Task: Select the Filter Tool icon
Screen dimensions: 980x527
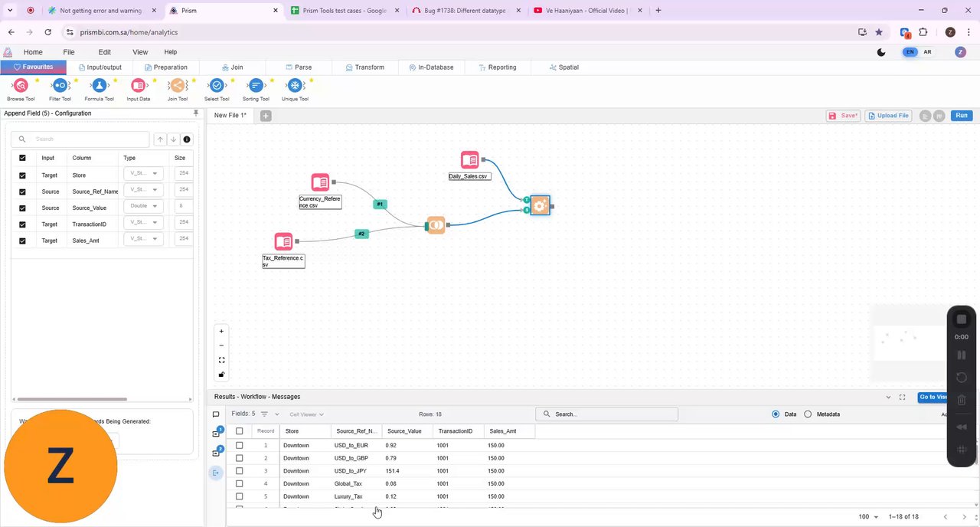Action: click(60, 86)
